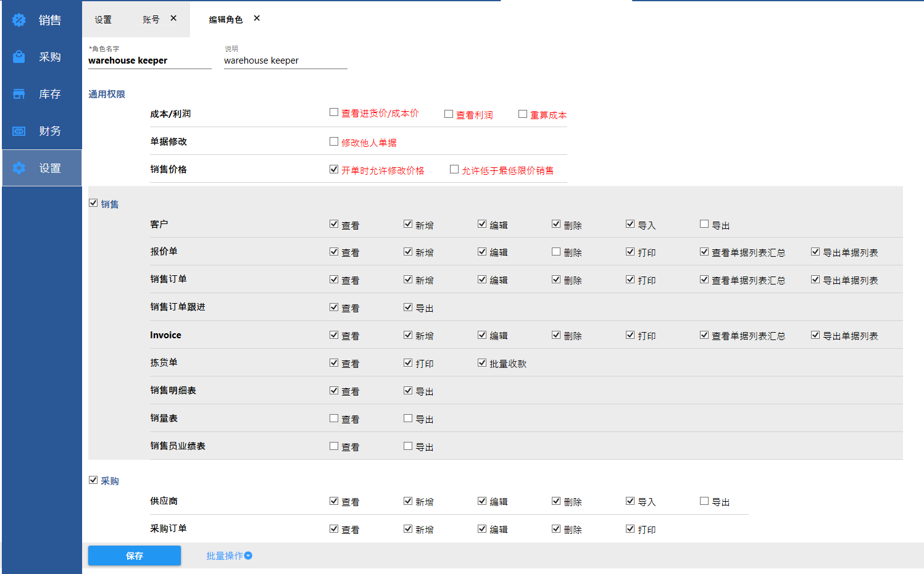Enable the 查看利润 checkbox
This screenshot has height=574, width=924.
(449, 114)
